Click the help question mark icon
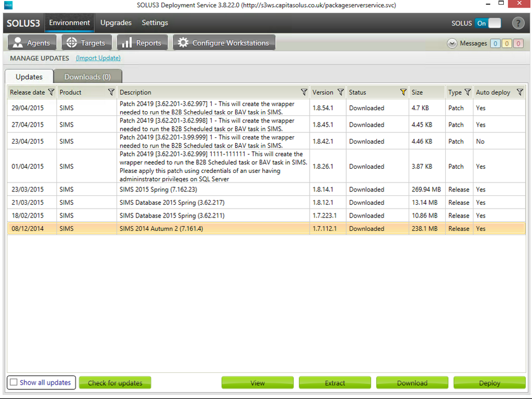 (x=518, y=23)
